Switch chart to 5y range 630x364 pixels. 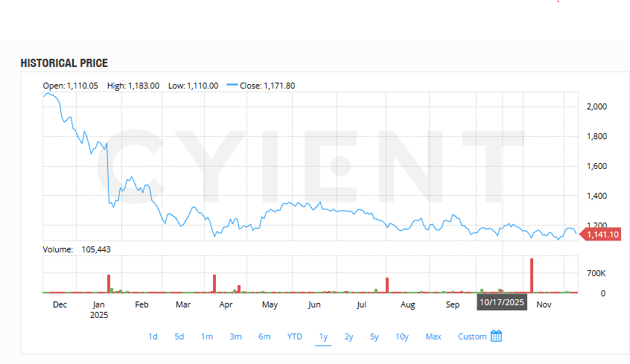pos(374,336)
